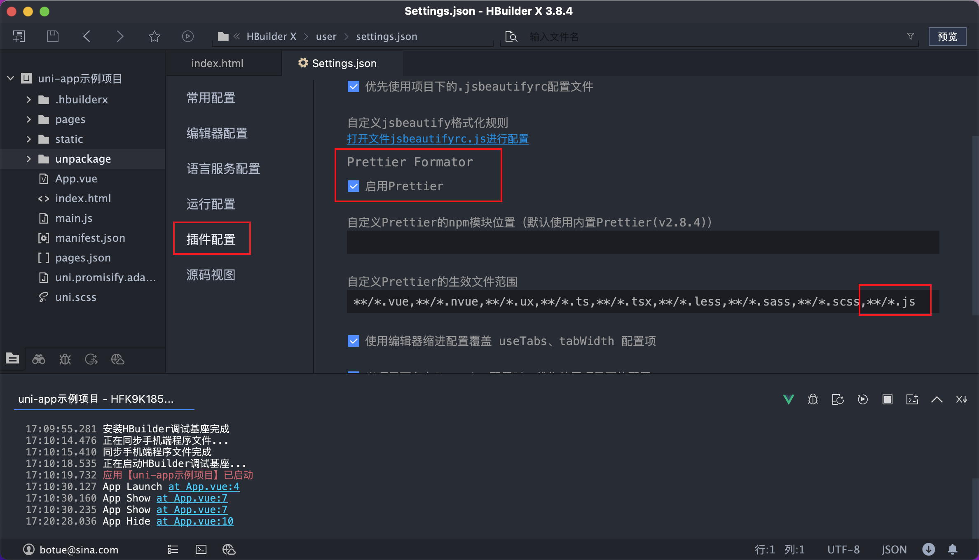Screen dimensions: 979x560
Task: Click the stop square icon in console
Action: [887, 399]
